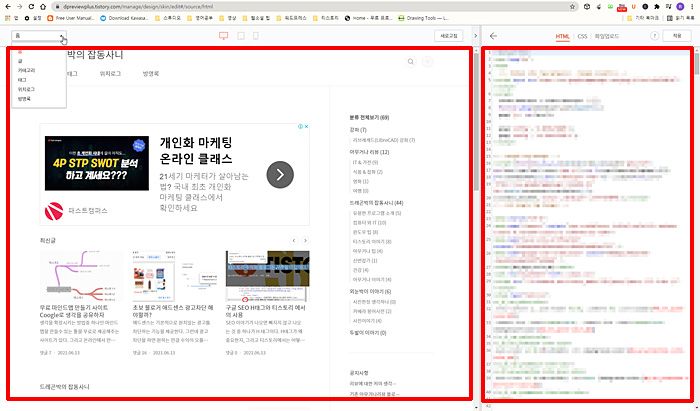Select tablet preview icon in skin editor

[241, 36]
